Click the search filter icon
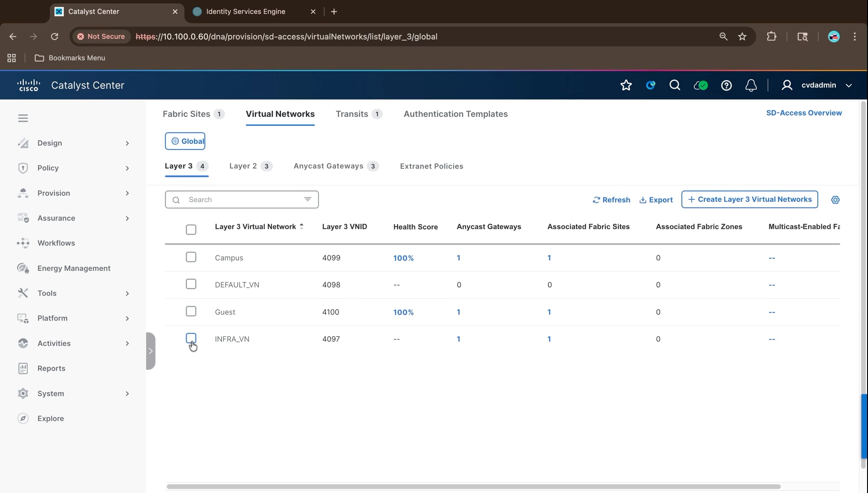 (x=308, y=199)
